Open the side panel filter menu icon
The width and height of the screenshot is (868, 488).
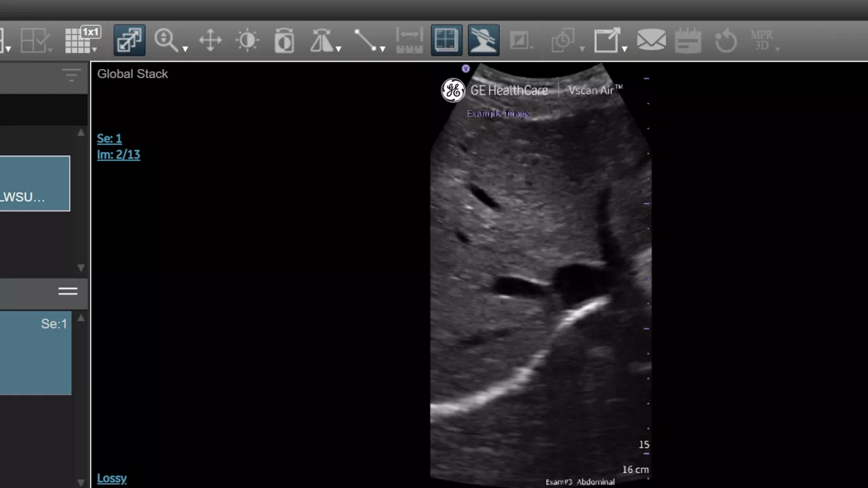click(71, 75)
